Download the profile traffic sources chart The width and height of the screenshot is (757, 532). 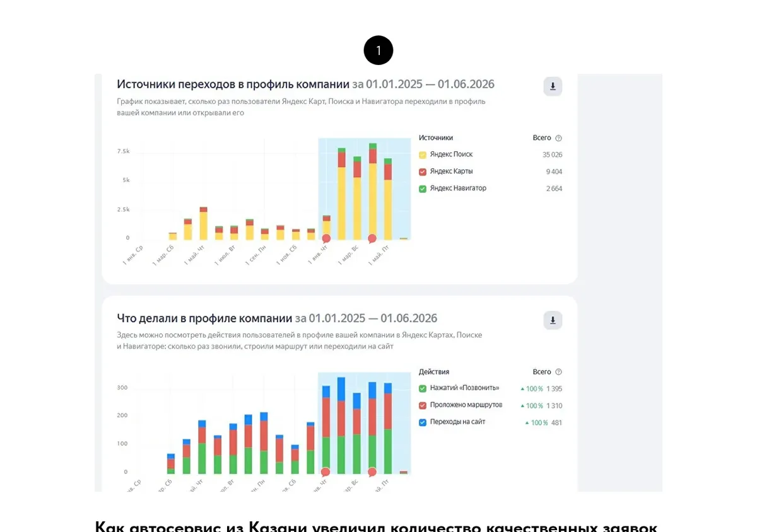coord(553,86)
